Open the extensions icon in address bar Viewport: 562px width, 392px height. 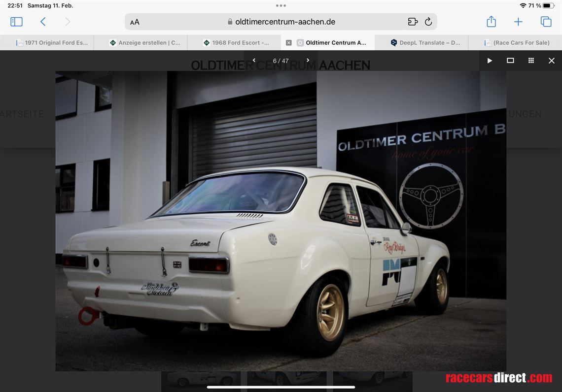pos(413,22)
